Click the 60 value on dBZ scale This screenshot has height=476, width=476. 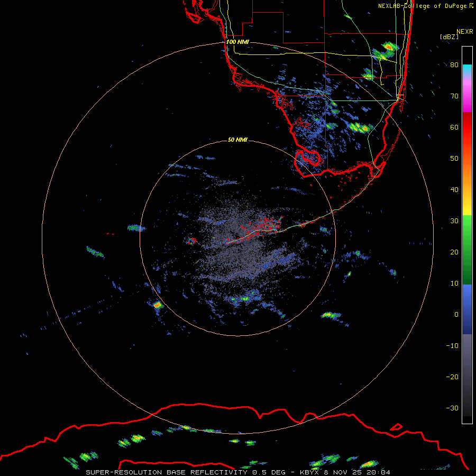454,127
